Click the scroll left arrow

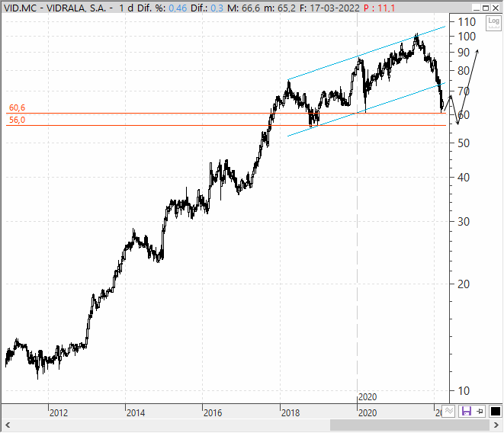8,425
